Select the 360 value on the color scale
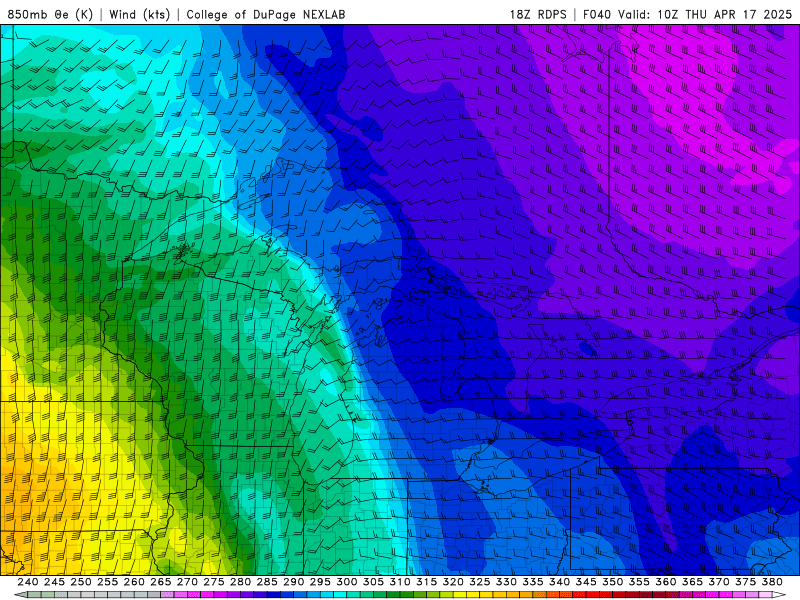Image resolution: width=800 pixels, height=600 pixels. pos(666,582)
